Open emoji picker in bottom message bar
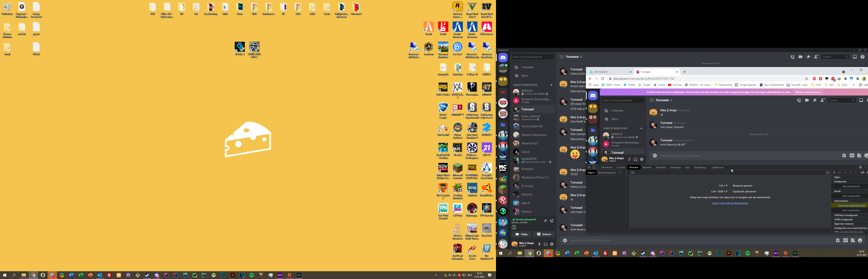 point(860,240)
